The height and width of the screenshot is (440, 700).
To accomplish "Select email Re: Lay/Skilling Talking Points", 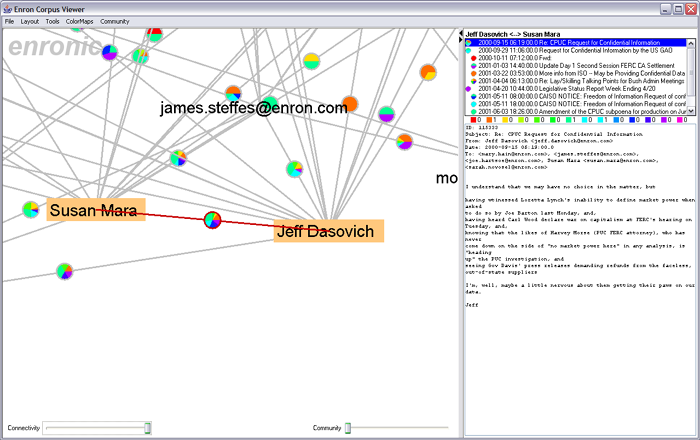I will coord(575,81).
